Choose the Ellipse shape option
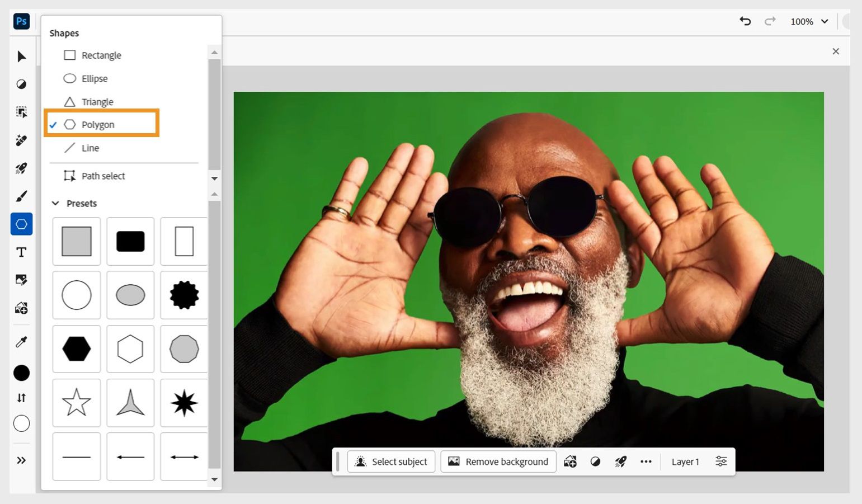The image size is (862, 504). 95,78
